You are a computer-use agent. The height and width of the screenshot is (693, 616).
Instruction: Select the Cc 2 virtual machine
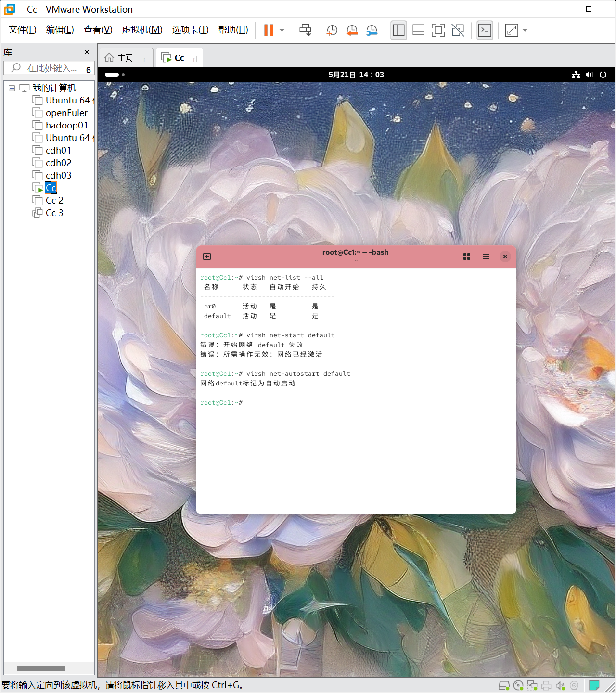coord(54,200)
